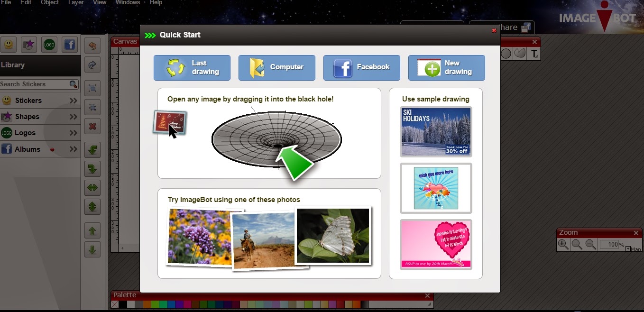Expand the Shapes library row
This screenshot has height=312, width=644.
(x=40, y=117)
